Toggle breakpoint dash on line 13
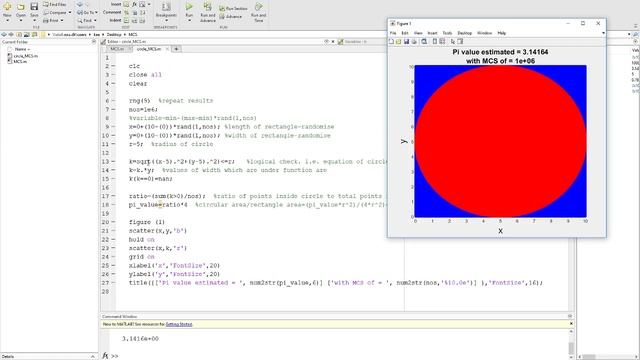Screen dimensions: 640x360 pyautogui.click(x=113, y=162)
